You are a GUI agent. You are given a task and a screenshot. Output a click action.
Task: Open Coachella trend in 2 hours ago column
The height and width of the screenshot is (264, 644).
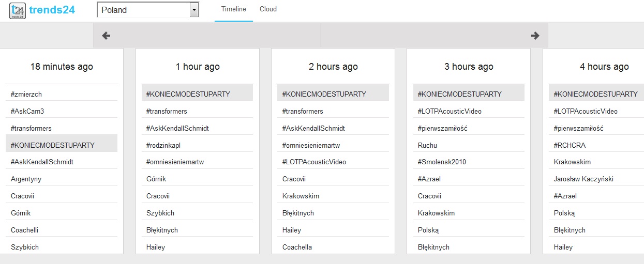pyautogui.click(x=297, y=247)
